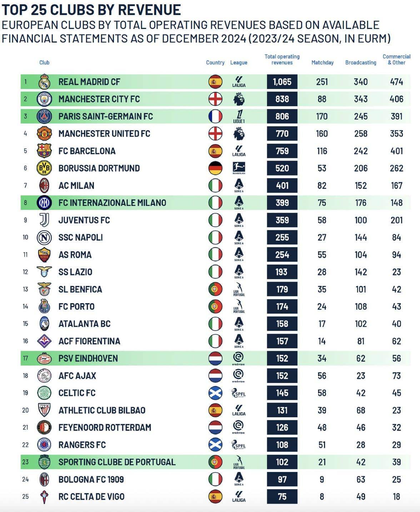Click the Scottish flag in Celtic row
Screen dimensions: 420x512
pyautogui.click(x=215, y=393)
